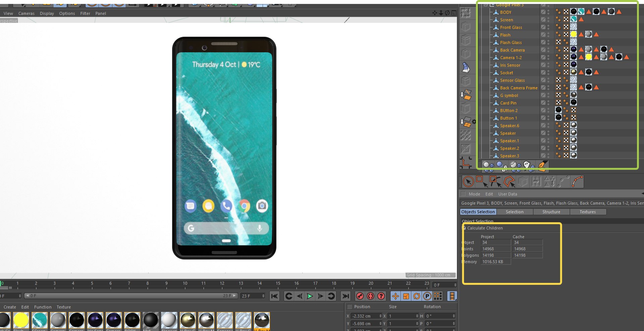Toggle Rotation keyframe recording
This screenshot has height=331, width=644.
click(x=417, y=296)
